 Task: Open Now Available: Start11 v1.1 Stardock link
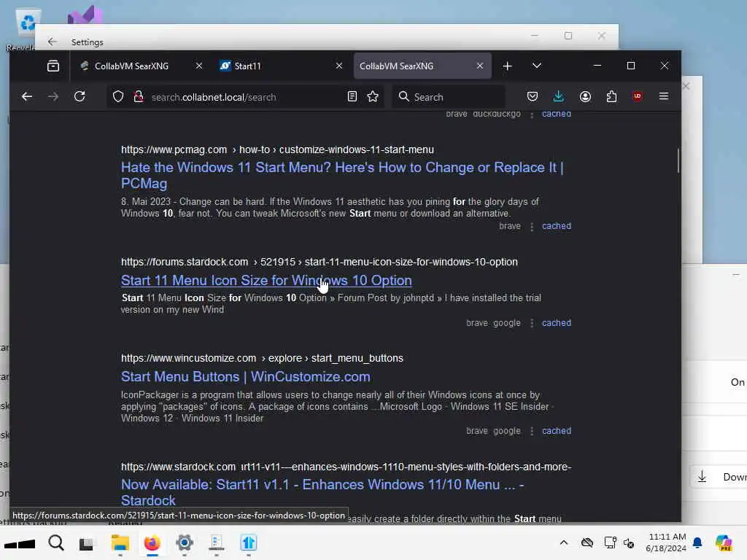coord(322,492)
